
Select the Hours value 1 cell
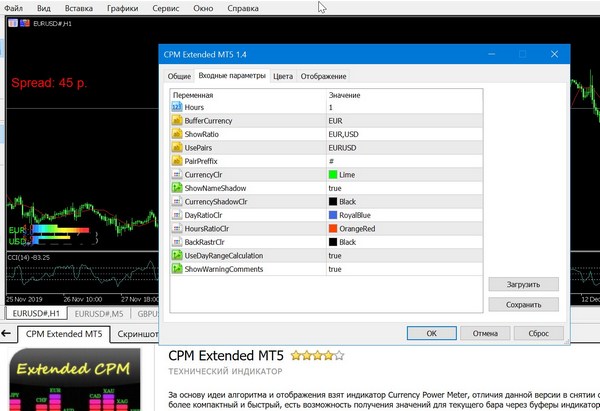tap(404, 107)
